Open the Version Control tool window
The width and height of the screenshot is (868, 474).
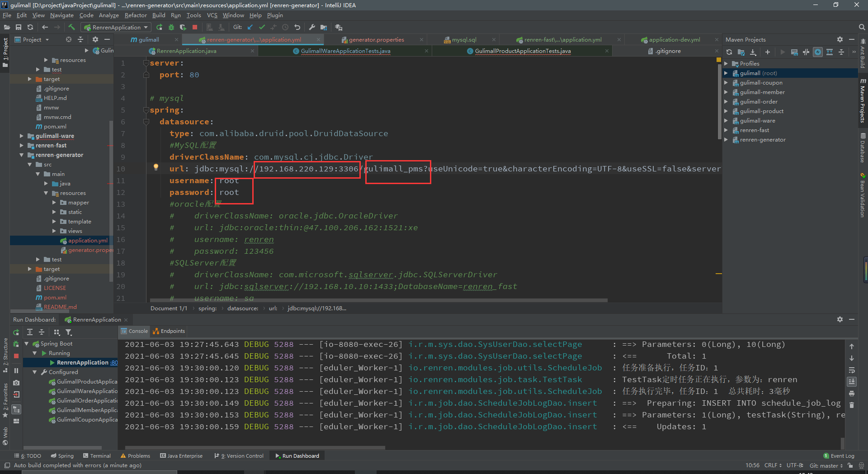239,456
